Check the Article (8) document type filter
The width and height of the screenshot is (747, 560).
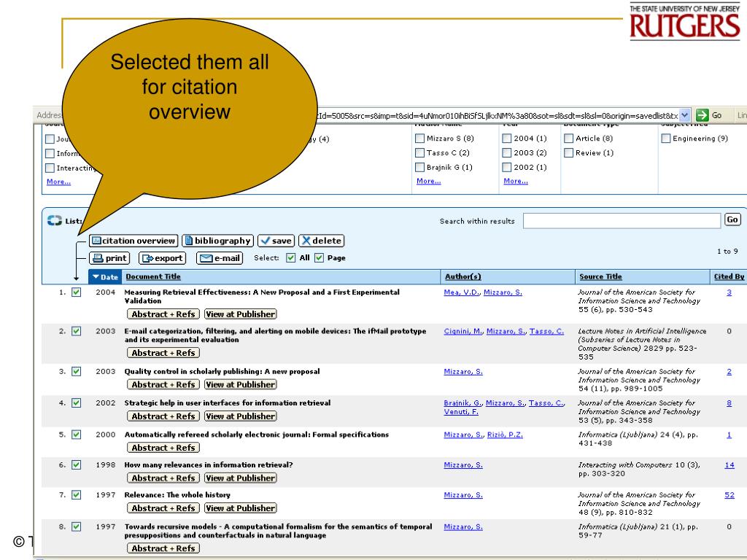click(x=568, y=138)
